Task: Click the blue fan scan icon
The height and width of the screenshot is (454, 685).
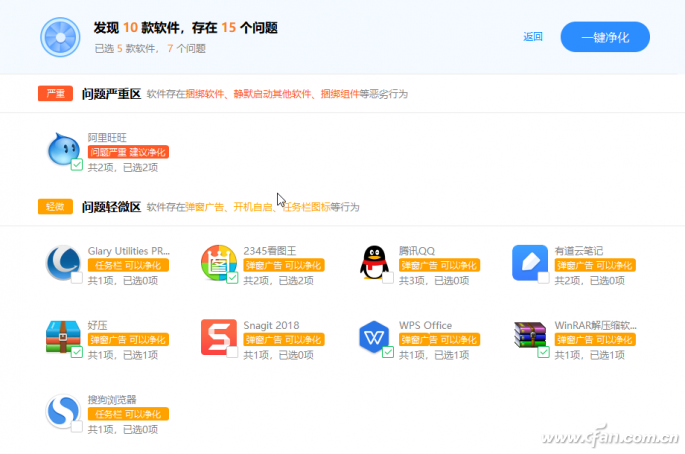Action: 60,37
